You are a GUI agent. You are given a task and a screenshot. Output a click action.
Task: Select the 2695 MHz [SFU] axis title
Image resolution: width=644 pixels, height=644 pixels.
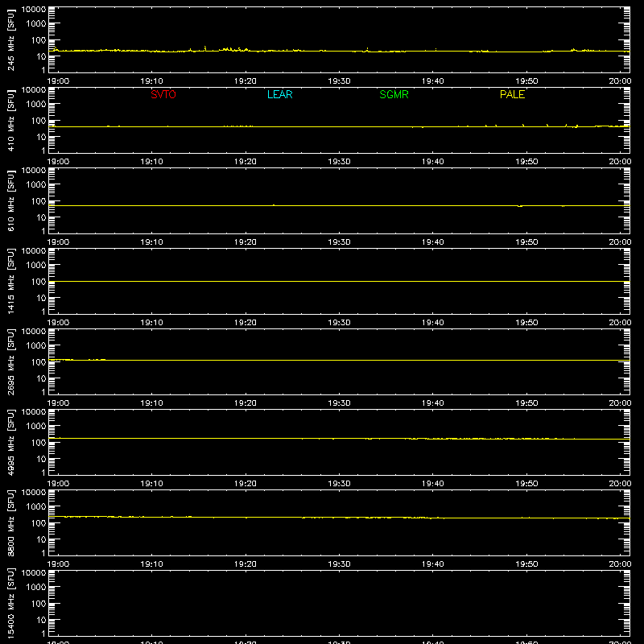[x=11, y=361]
